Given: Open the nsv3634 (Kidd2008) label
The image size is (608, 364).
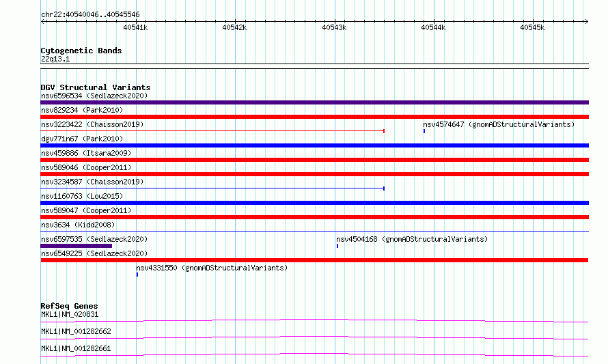Looking at the screenshot, I should coord(78,225).
